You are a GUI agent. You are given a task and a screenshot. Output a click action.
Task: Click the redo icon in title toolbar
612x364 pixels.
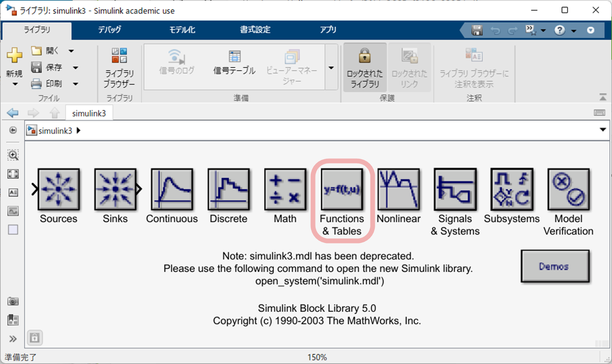(513, 30)
